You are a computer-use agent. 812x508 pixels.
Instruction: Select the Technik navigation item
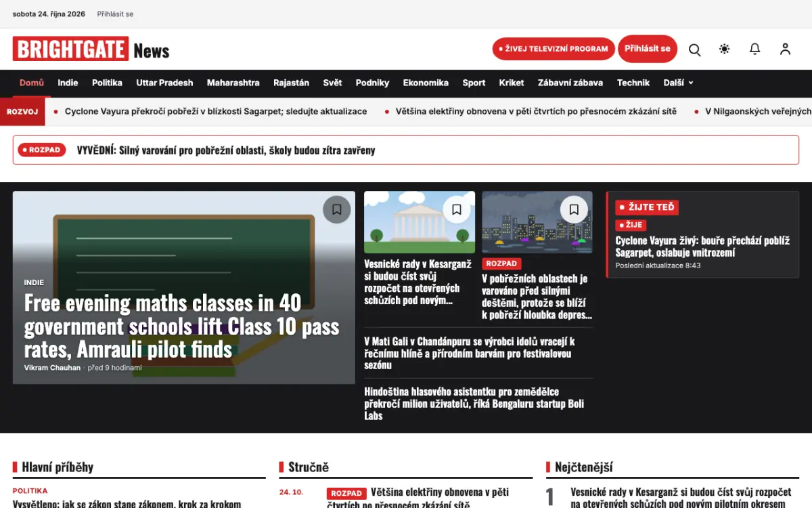633,83
